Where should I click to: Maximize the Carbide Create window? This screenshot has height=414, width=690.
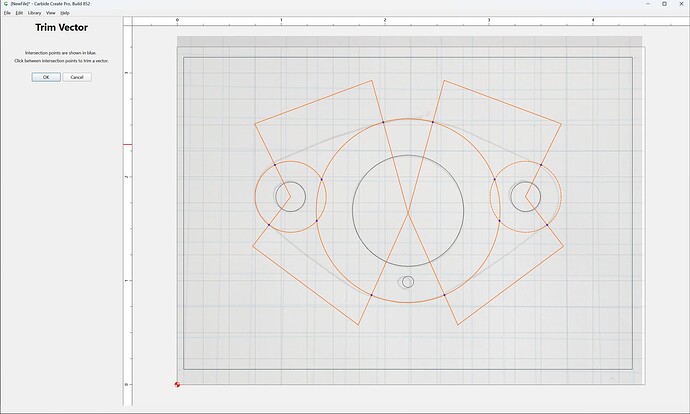point(664,4)
